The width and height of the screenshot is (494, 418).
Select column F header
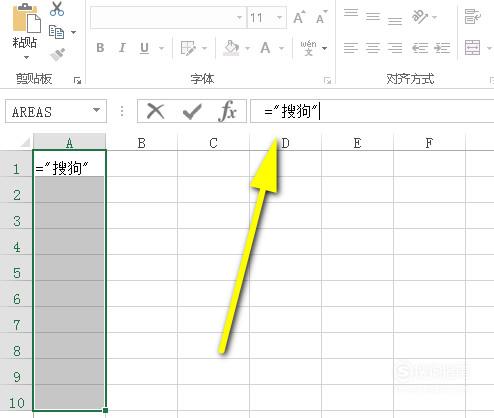click(429, 143)
